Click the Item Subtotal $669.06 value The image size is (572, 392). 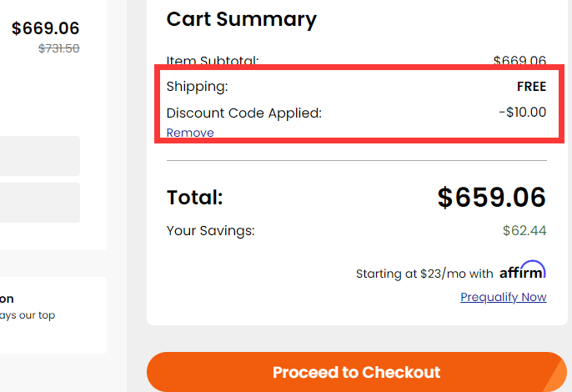tap(519, 61)
